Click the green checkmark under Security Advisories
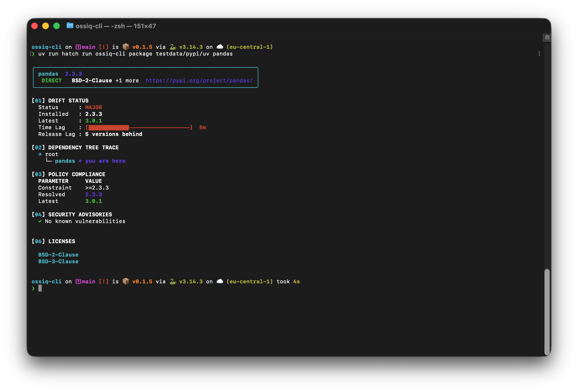This screenshot has height=392, width=578. coord(40,221)
